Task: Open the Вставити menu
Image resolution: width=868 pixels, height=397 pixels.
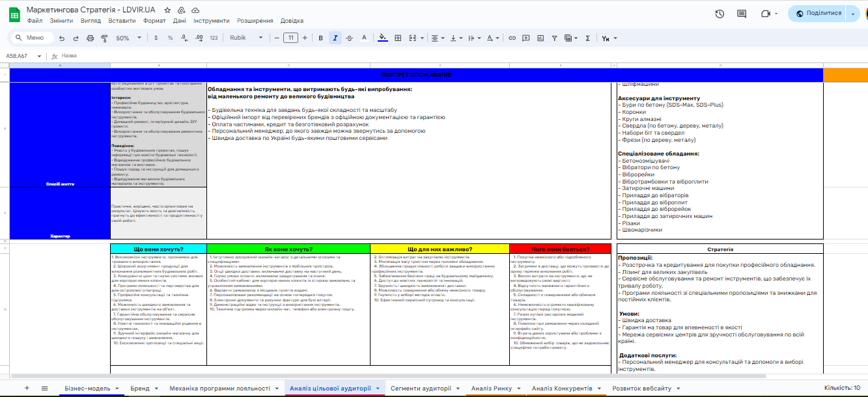Action: pos(122,21)
